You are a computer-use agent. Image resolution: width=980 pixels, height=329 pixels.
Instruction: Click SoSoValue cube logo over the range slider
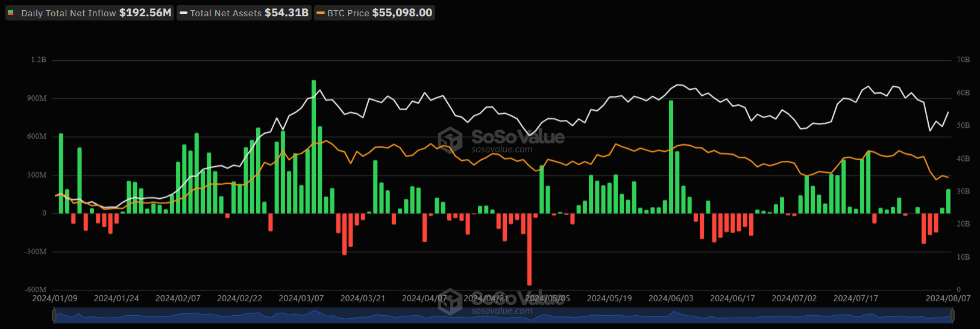pyautogui.click(x=450, y=301)
